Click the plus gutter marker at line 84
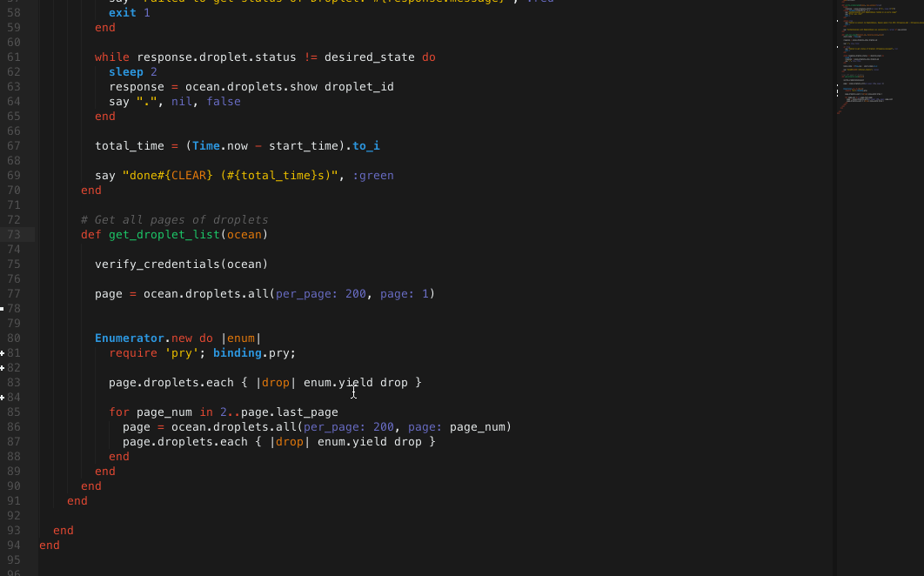The image size is (924, 576). tap(3, 398)
